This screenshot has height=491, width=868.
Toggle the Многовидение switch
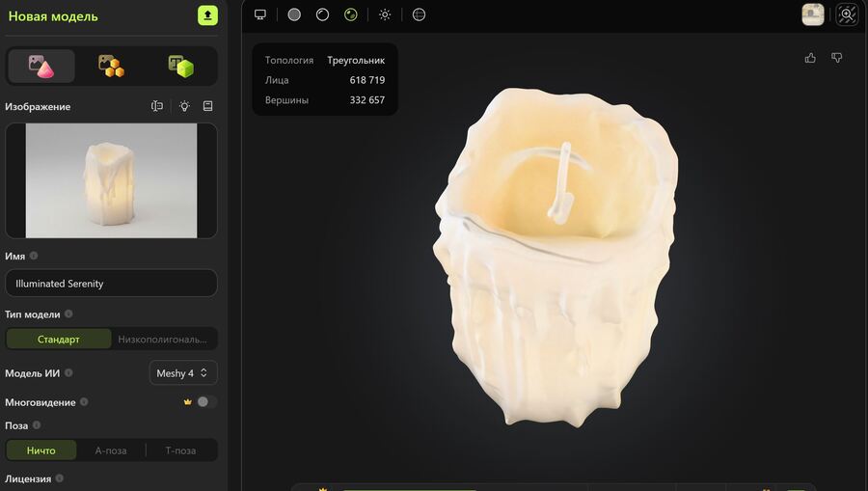coord(206,402)
